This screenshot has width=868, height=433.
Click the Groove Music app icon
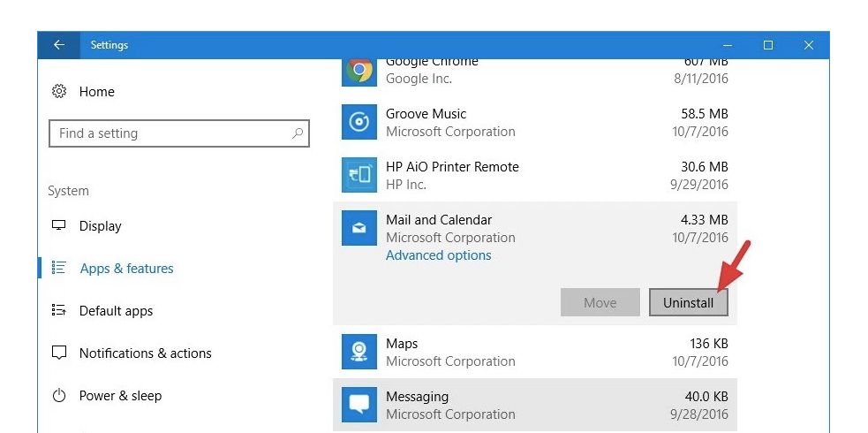coord(359,123)
